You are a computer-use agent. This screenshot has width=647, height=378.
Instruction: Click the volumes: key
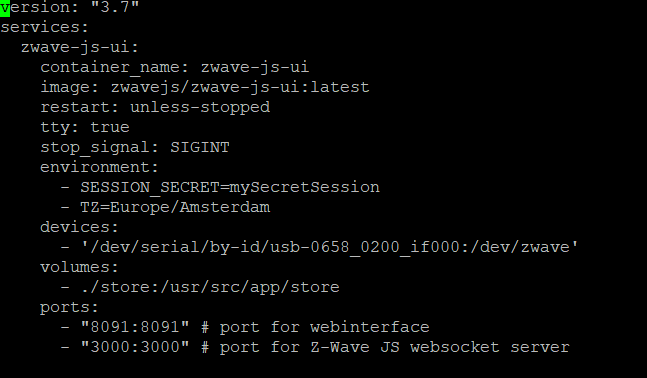(x=79, y=267)
